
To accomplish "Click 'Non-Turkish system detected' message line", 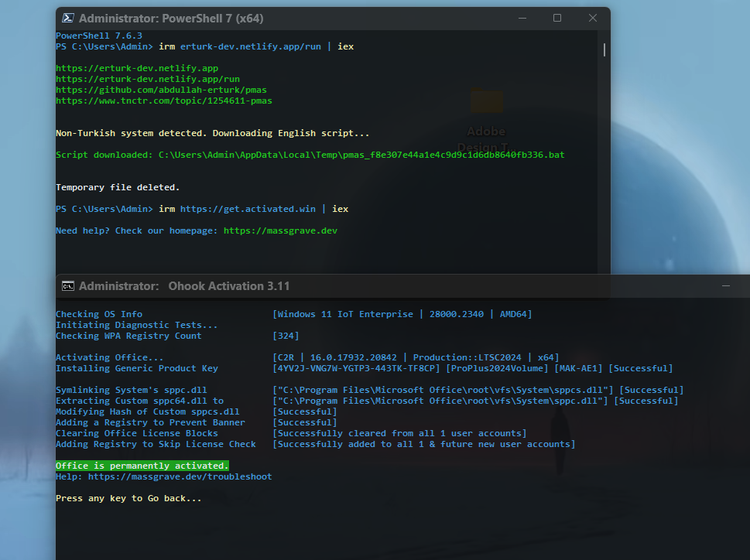I will click(212, 133).
